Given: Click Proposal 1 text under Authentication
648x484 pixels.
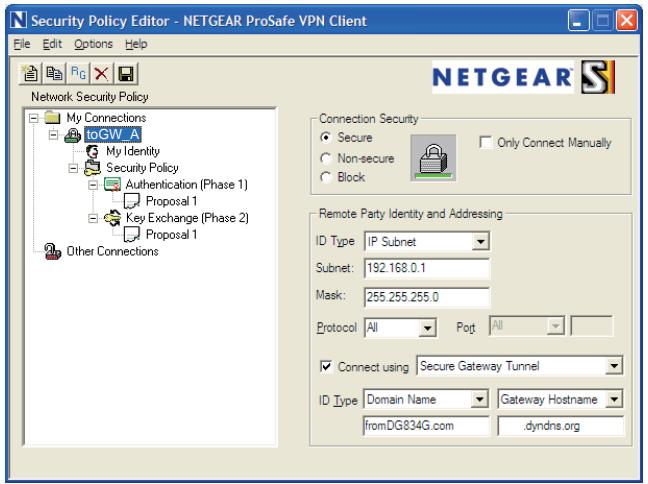Looking at the screenshot, I should (172, 201).
